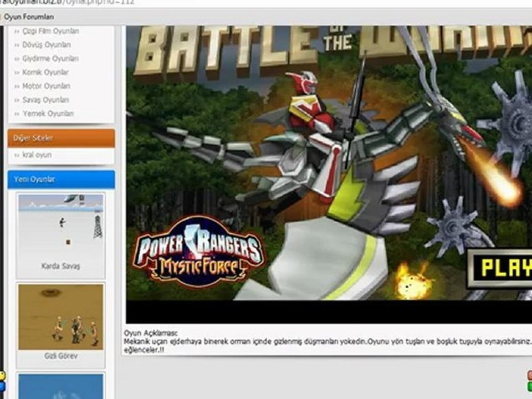Open Komik Oyunlar category

point(45,72)
